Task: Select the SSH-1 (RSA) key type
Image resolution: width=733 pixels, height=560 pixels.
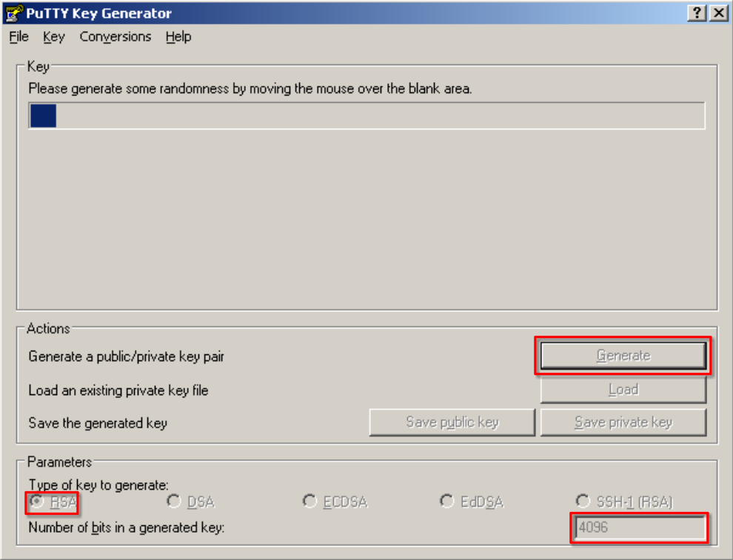Action: 625,502
